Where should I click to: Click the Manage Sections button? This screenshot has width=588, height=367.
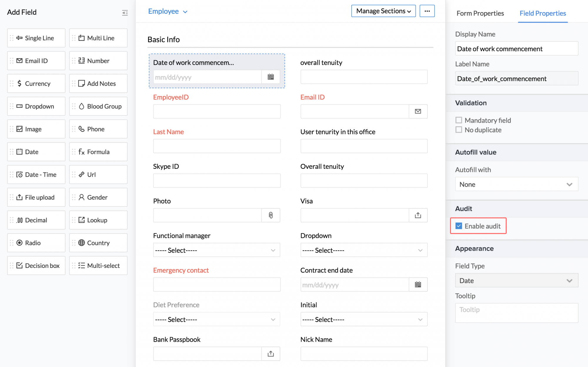tap(383, 11)
